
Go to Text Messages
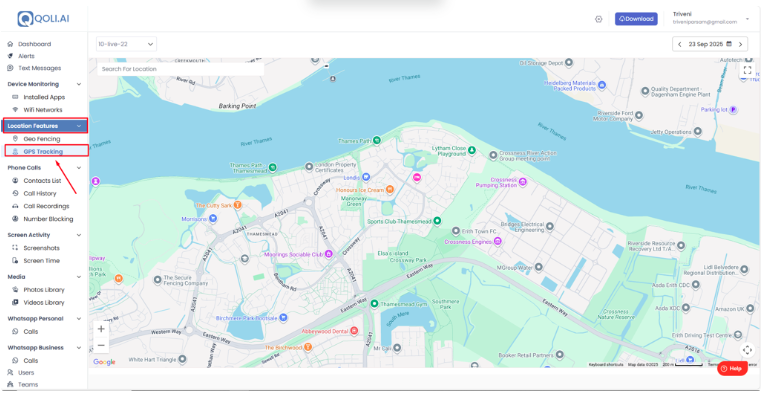pos(39,68)
